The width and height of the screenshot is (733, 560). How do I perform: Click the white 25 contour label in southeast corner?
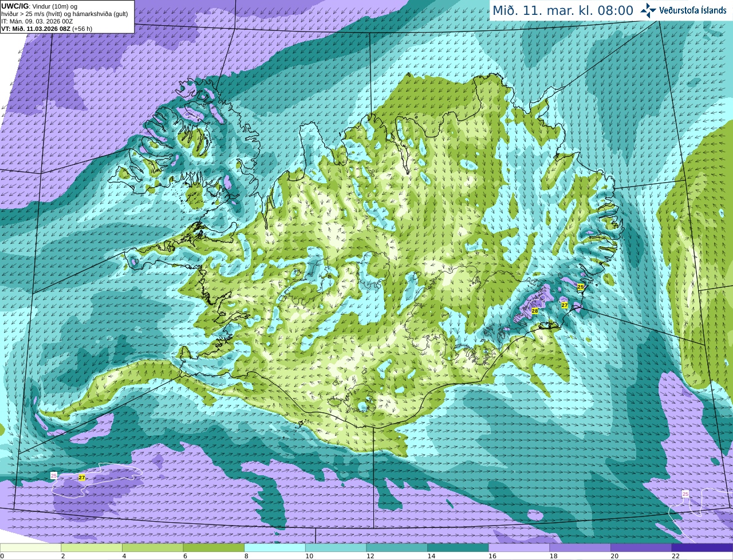pos(685,494)
